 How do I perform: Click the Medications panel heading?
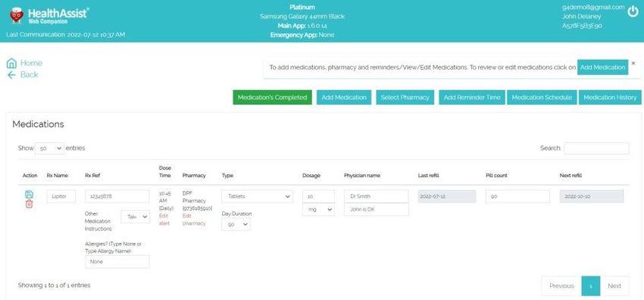[38, 124]
